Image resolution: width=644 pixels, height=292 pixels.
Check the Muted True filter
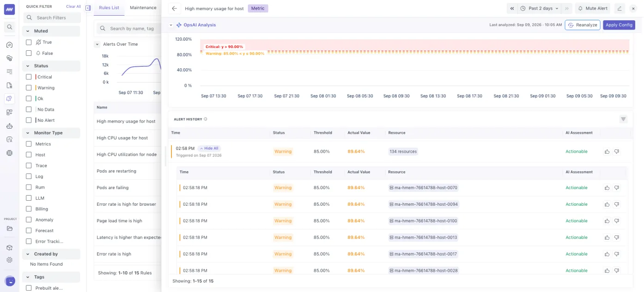coord(29,42)
